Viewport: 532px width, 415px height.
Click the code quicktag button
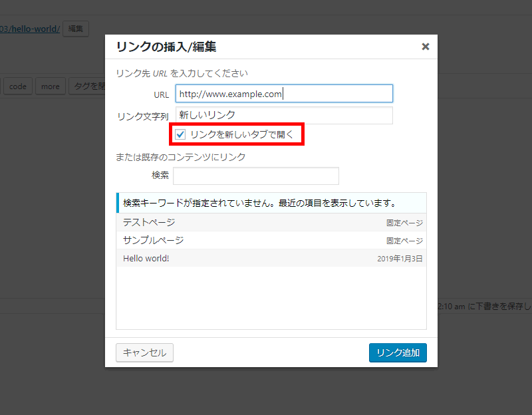click(x=18, y=86)
